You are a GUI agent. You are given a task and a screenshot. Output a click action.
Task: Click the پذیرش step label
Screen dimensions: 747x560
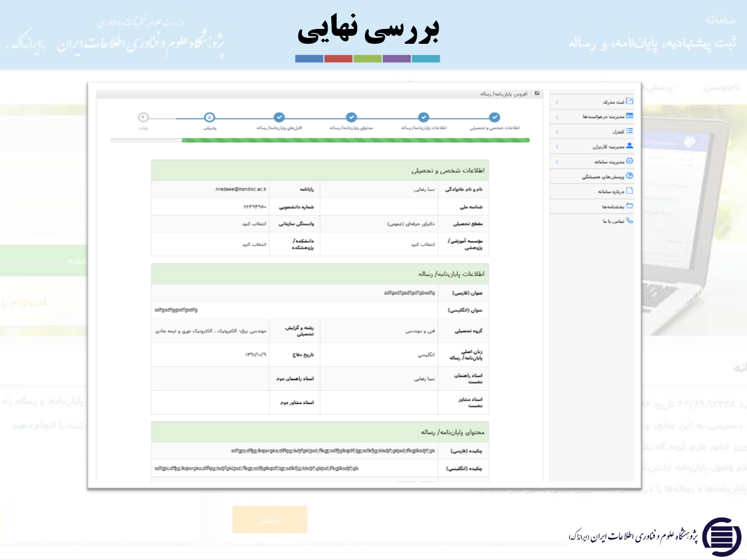210,128
